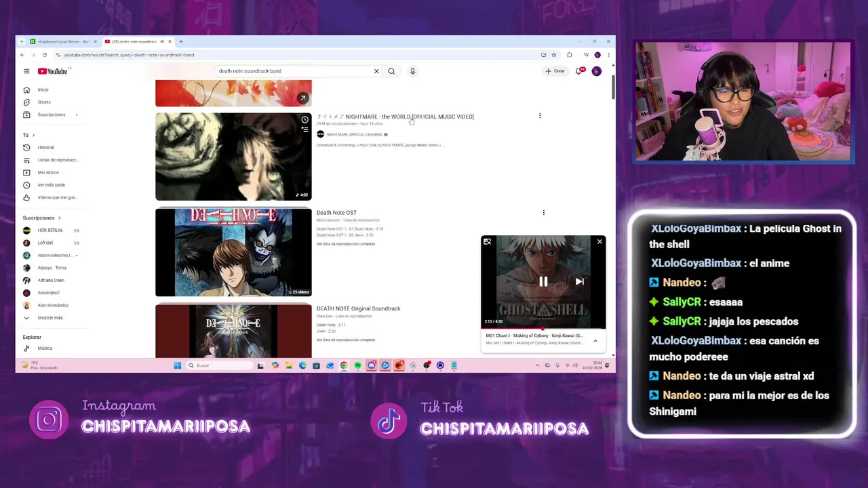This screenshot has width=868, height=488.
Task: Open browser extensions puzzle icon
Action: click(570, 55)
